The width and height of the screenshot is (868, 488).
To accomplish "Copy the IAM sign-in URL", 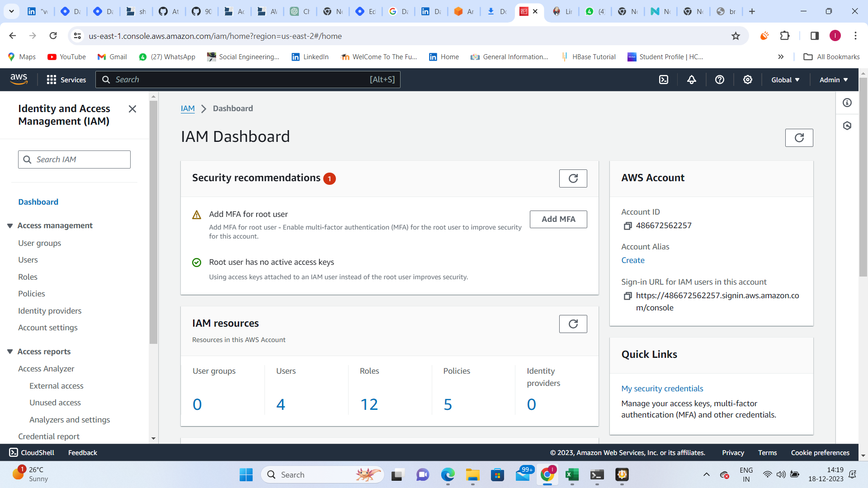I will click(x=627, y=296).
